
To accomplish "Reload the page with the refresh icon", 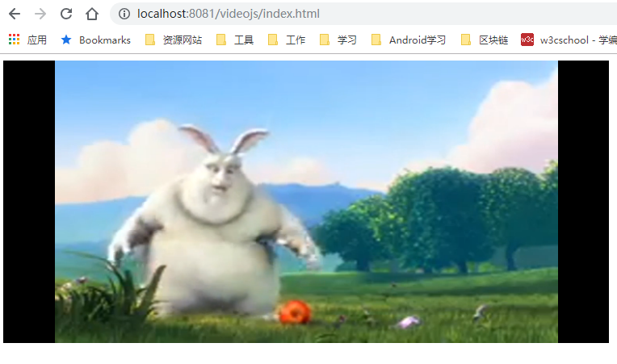I will tap(66, 14).
